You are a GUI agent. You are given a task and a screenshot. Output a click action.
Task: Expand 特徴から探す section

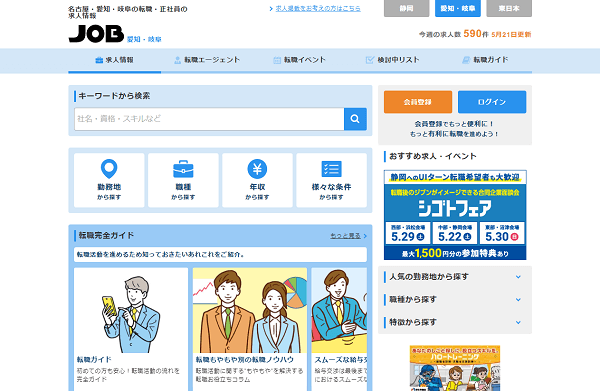455,322
